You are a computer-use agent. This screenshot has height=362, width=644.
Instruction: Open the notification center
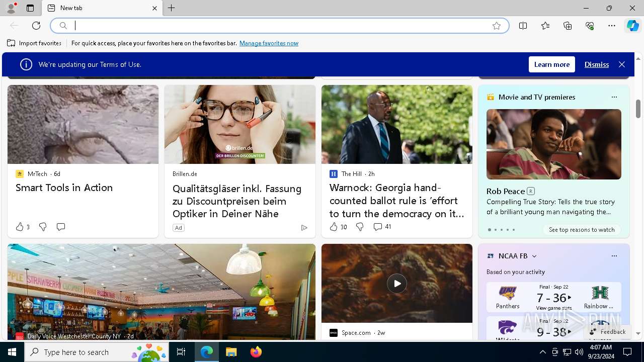(627, 352)
